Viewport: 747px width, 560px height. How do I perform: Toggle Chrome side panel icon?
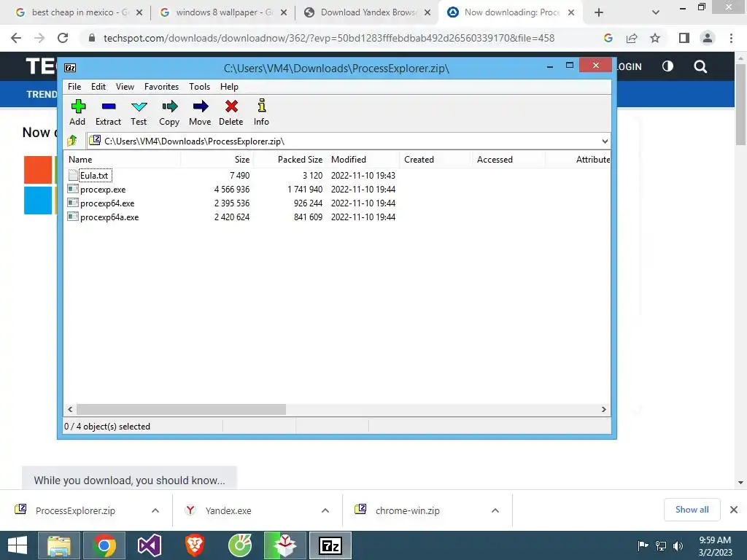(684, 38)
